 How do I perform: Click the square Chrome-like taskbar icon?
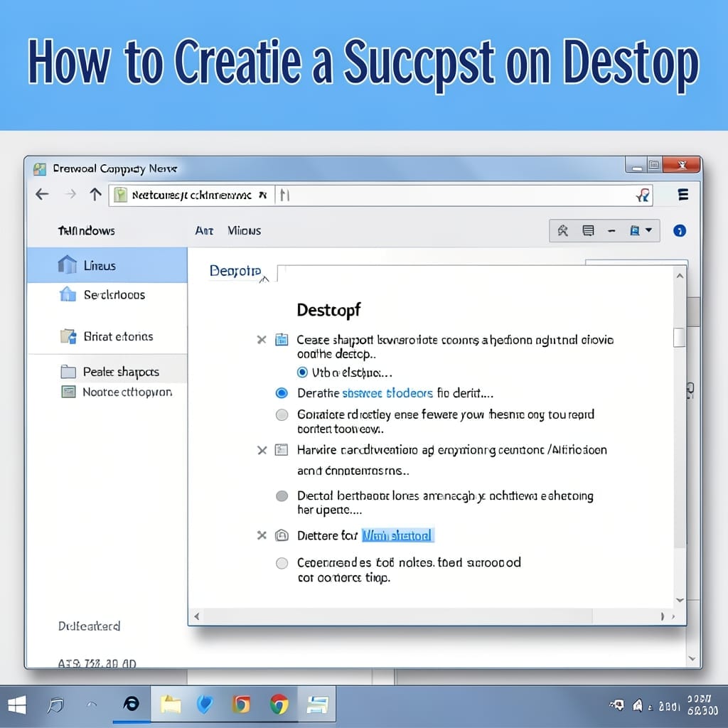(x=242, y=705)
